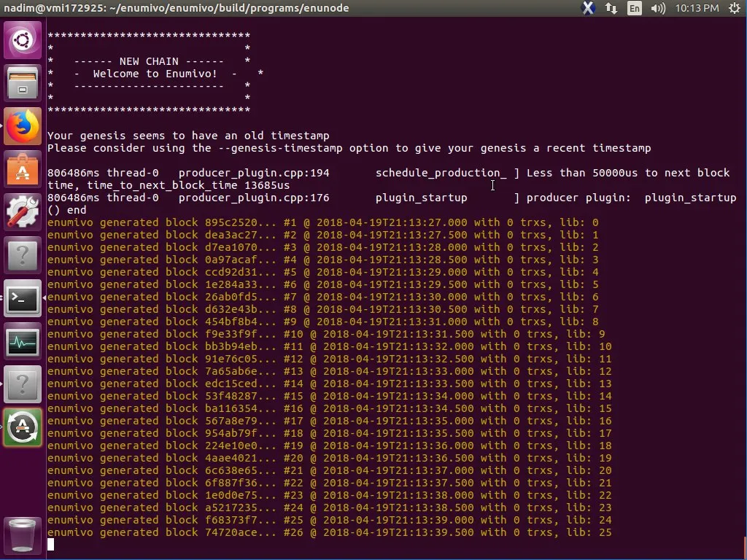747x560 pixels.
Task: Click block hash 6c638e65 in line #21
Action: pyautogui.click(x=231, y=470)
